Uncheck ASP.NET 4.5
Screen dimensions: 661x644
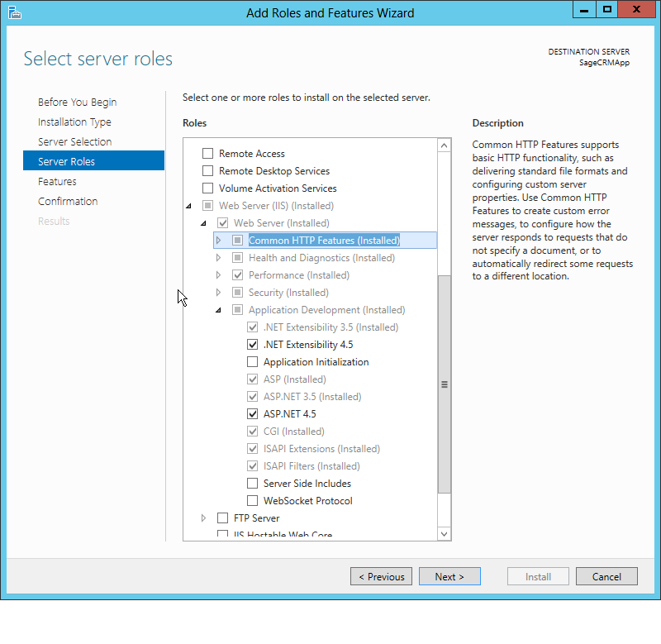[x=253, y=413]
